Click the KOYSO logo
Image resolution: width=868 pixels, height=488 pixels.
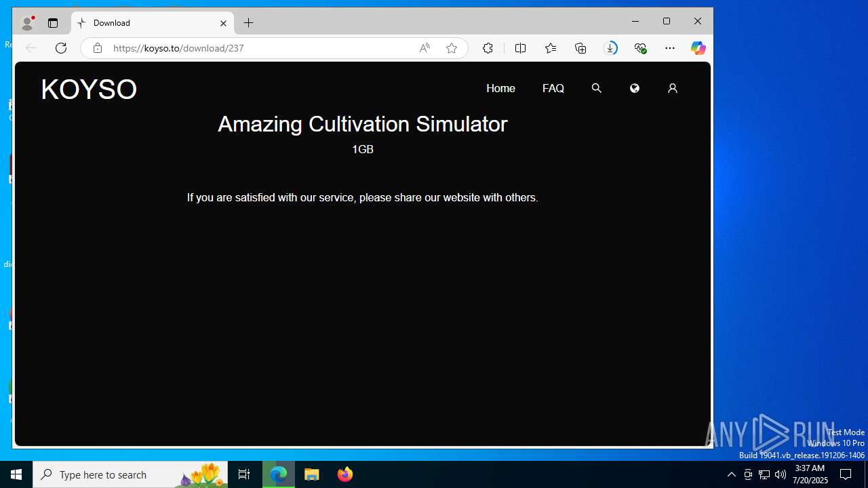(89, 89)
